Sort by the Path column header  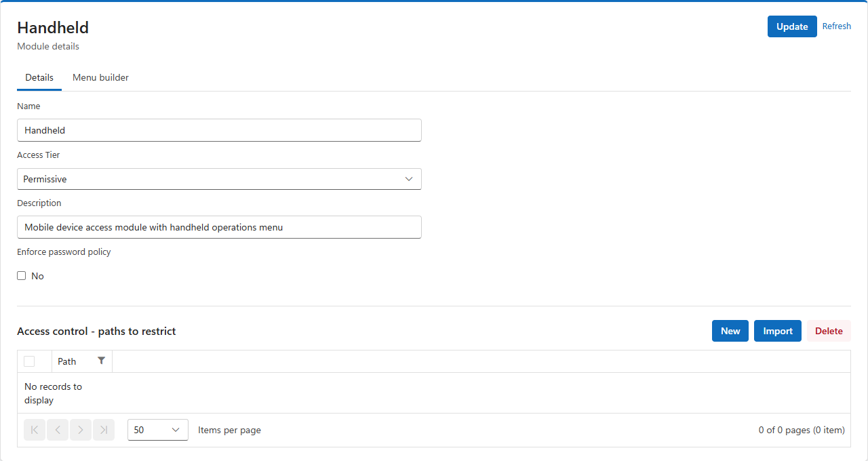pos(67,361)
